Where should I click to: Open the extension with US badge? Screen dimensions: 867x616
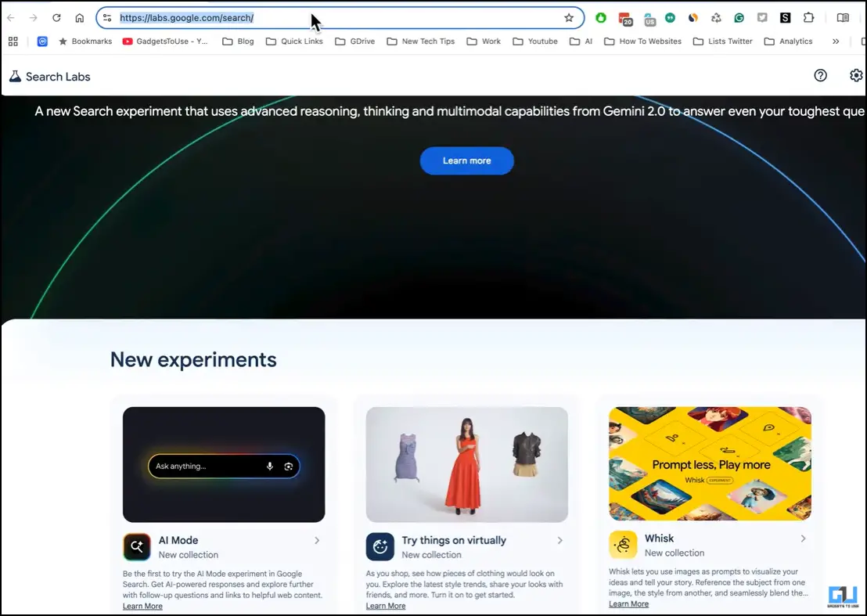[x=649, y=20]
